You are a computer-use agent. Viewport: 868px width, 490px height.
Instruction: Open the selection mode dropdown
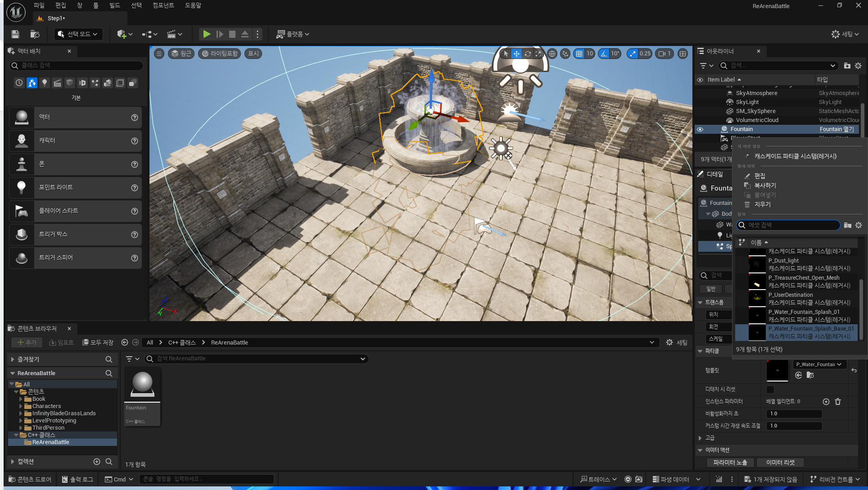tap(78, 34)
